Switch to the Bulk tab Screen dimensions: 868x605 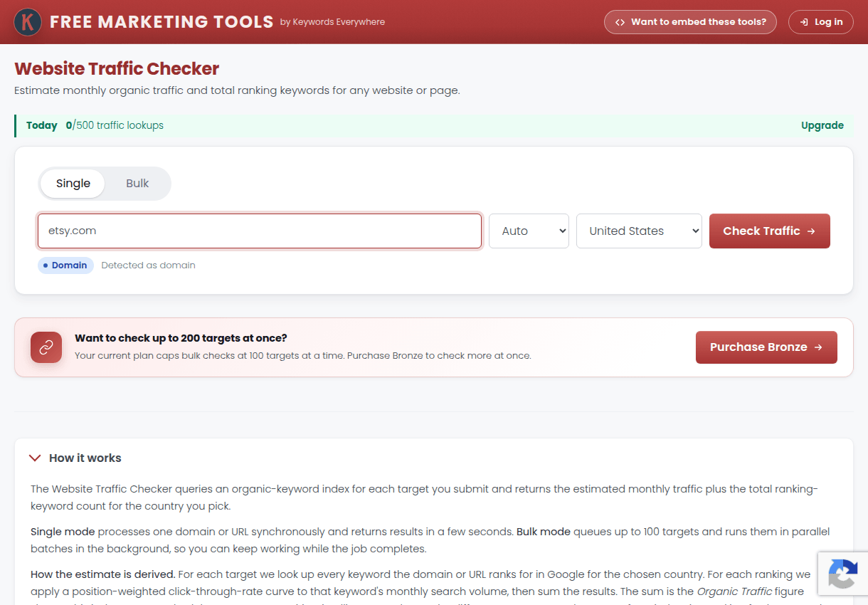tap(137, 184)
